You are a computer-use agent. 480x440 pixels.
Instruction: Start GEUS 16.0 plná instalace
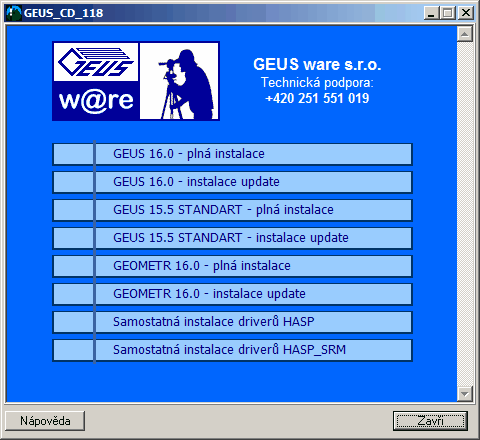pos(232,154)
